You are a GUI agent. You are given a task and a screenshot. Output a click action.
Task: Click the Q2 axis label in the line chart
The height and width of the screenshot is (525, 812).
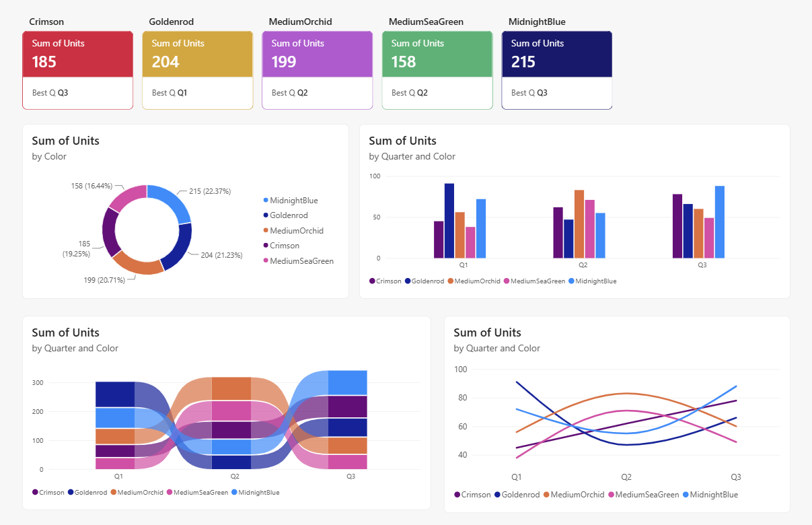(626, 477)
